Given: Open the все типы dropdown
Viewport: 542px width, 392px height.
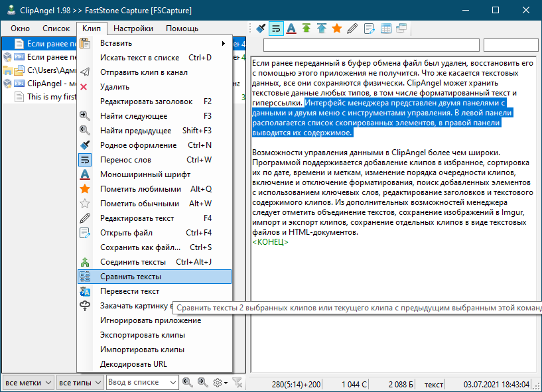Looking at the screenshot, I should pyautogui.click(x=80, y=383).
